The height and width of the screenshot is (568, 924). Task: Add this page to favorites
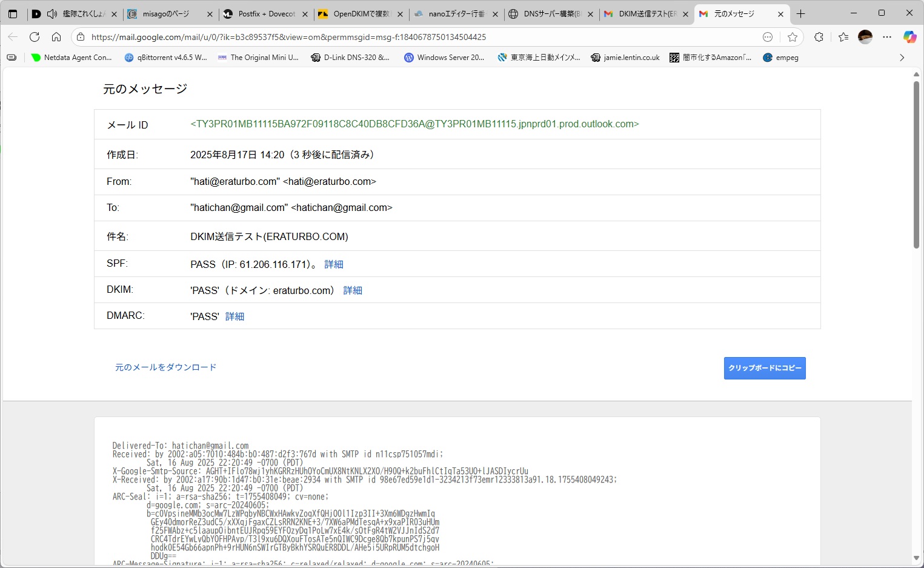(793, 37)
